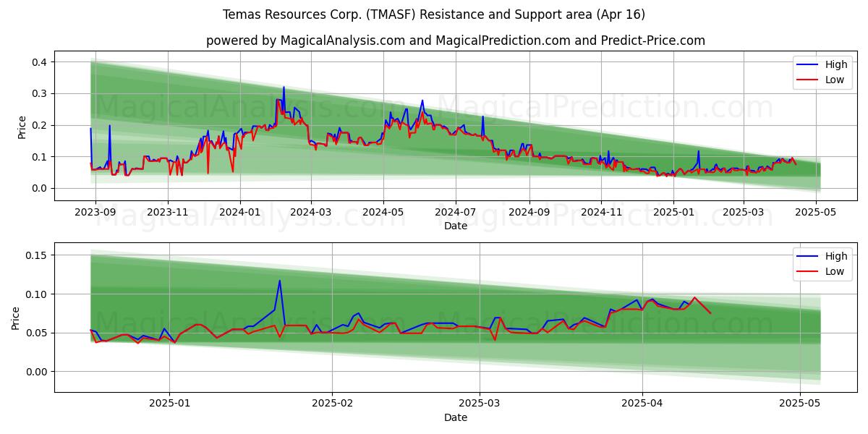Viewport: 868px width, 434px height.
Task: Click the late-January 2025 spike in bottom chart
Action: 280,281
